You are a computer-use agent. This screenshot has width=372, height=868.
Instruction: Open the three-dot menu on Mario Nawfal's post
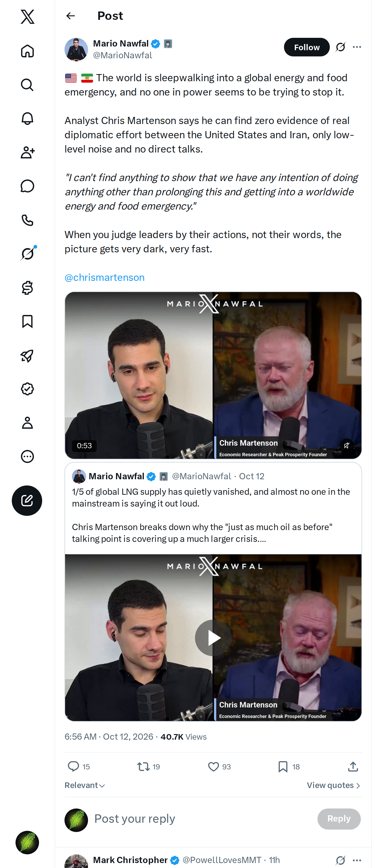coord(357,47)
